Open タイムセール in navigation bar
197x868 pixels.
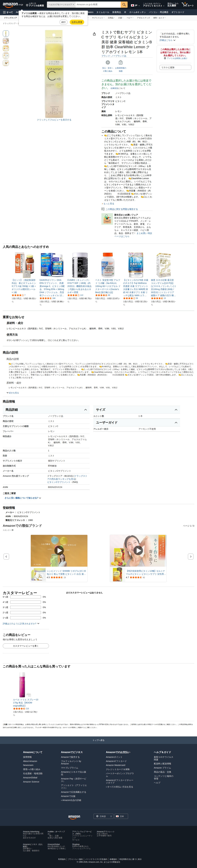tap(103, 12)
